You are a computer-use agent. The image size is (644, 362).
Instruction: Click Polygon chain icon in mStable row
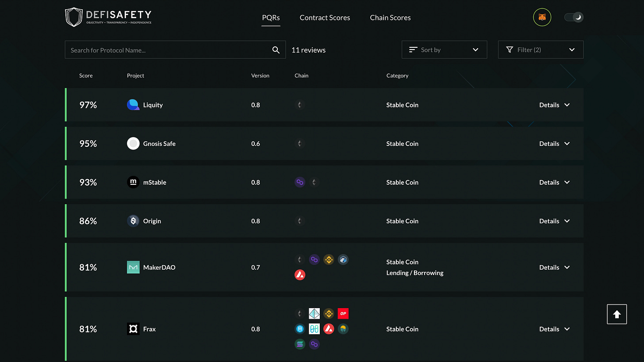[300, 182]
